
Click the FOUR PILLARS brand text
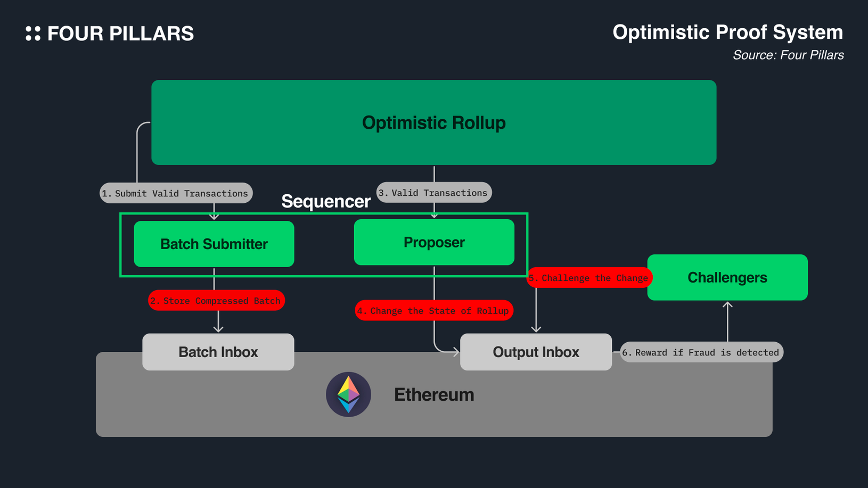(x=120, y=34)
